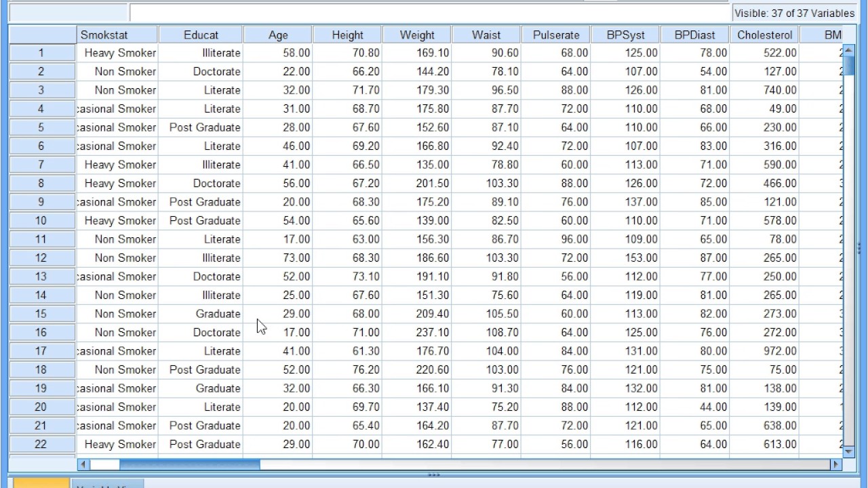This screenshot has width=868, height=488.
Task: Click the Cholesterol cell showing 522.00
Action: click(764, 53)
